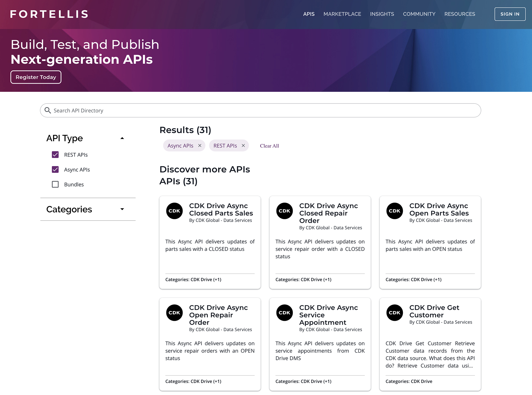532x395 pixels.
Task: Click CDK logo on Get Customer card
Action: point(395,313)
